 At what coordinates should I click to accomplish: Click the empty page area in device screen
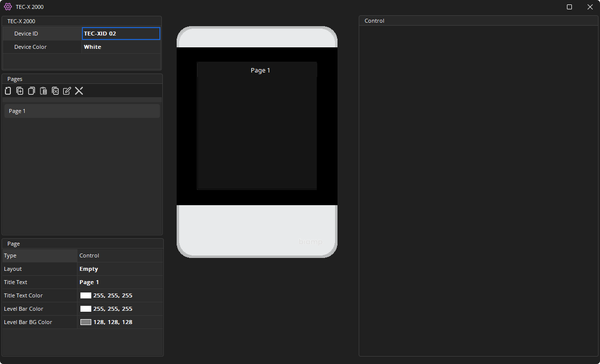point(257,133)
